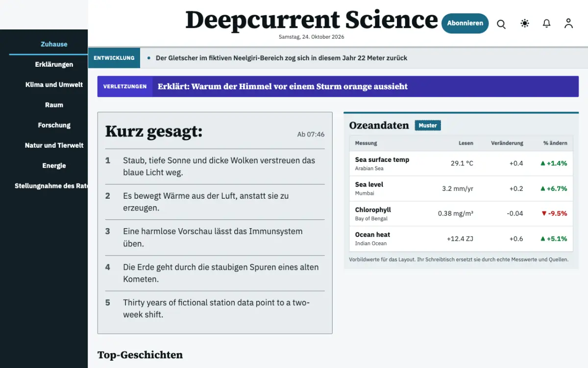
Task: Open Stellungnahme des Rates sidebar item
Action: (x=51, y=185)
